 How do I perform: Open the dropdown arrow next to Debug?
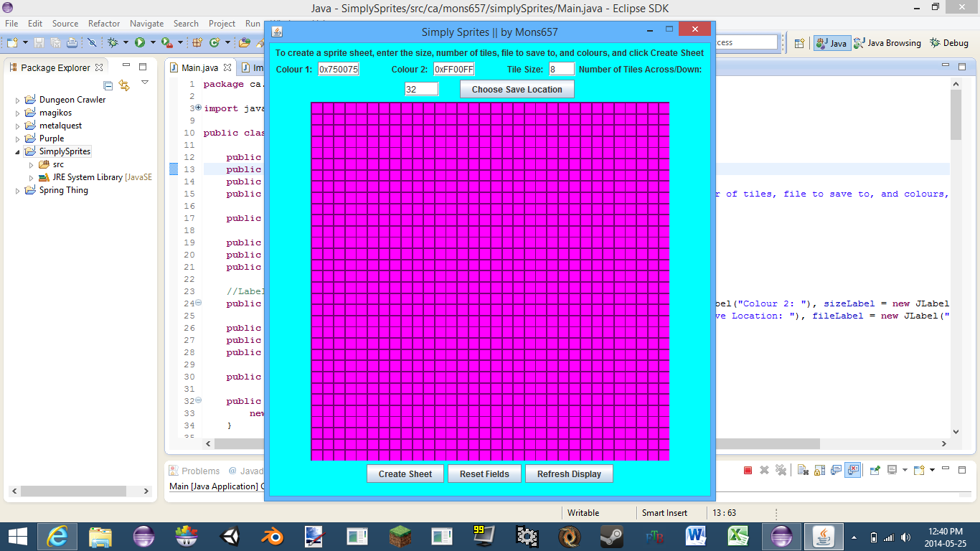tap(126, 43)
